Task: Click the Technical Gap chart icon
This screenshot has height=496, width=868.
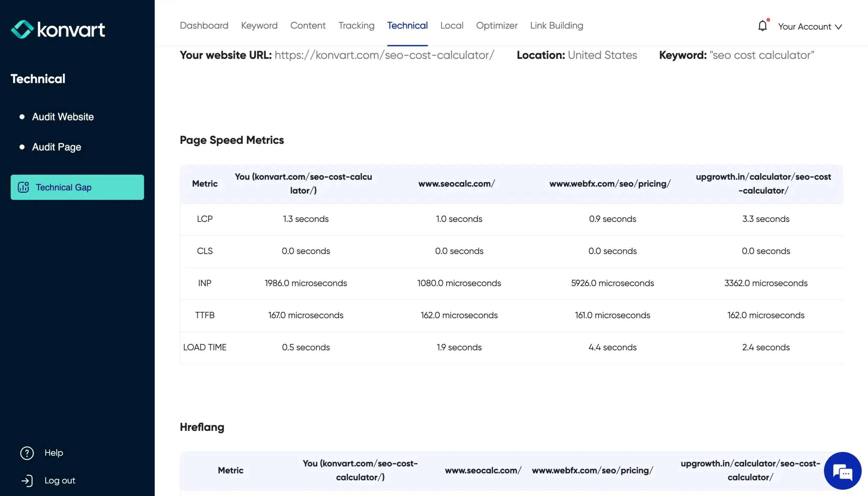Action: click(23, 187)
